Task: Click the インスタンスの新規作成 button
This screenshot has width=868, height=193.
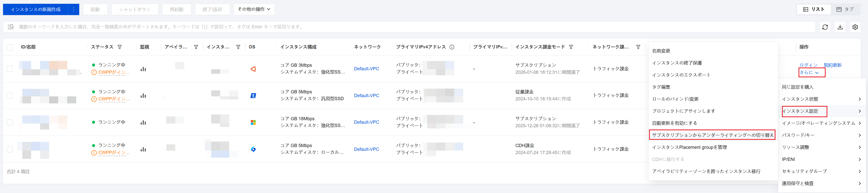Action: point(36,10)
